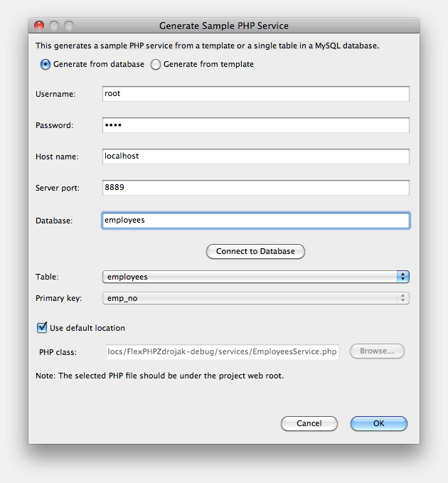Cancel the Generate Sample PHP Service dialog
The image size is (448, 483).
point(309,423)
